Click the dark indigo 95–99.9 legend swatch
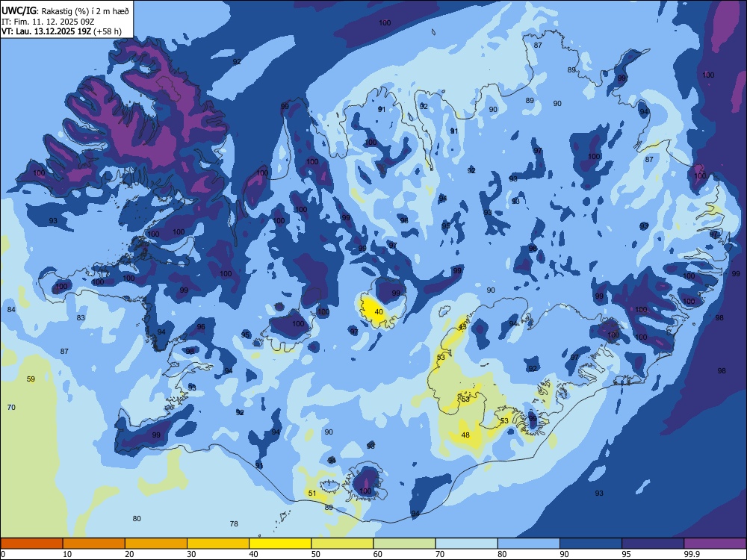 [653, 544]
